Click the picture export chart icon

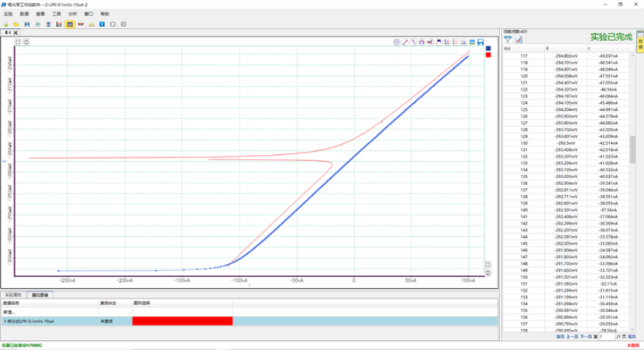(472, 42)
